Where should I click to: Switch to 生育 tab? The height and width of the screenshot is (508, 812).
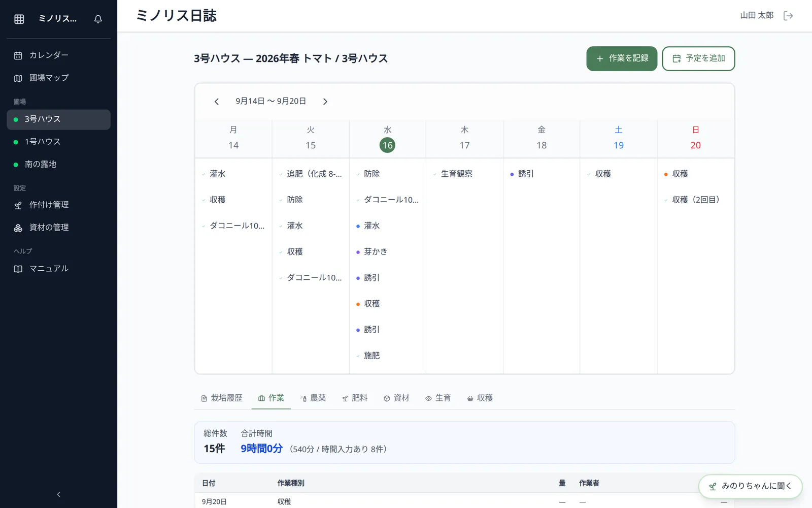click(438, 398)
